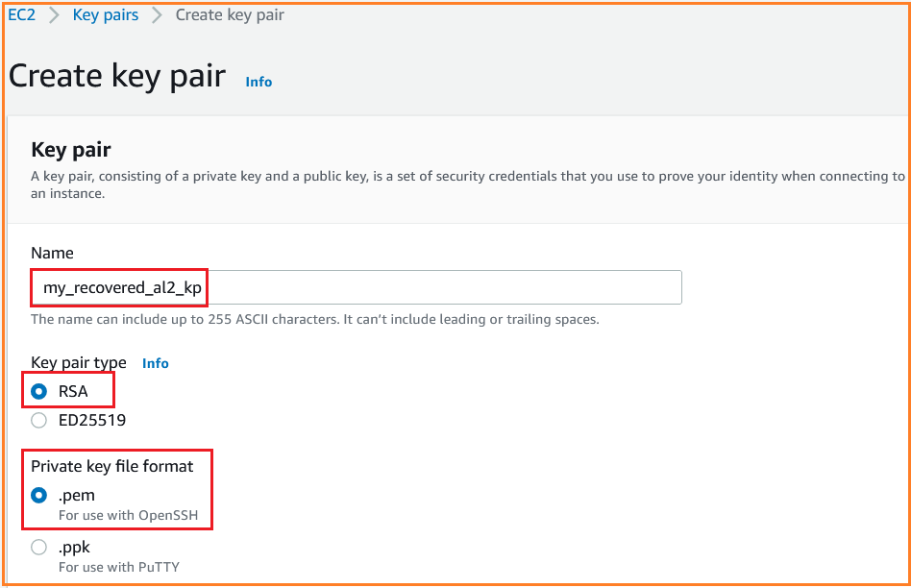Open the Key pairs breadcrumb link
Screen dimensions: 911x588
pos(106,14)
